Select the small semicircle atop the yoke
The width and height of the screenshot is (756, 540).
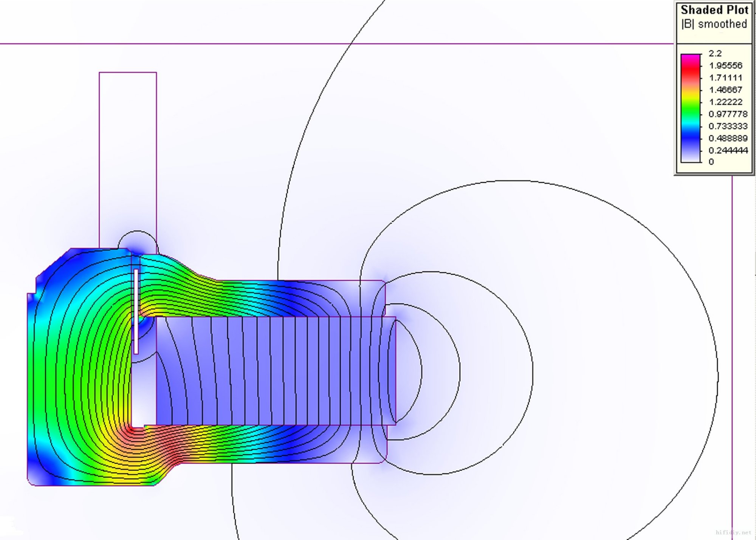138,240
